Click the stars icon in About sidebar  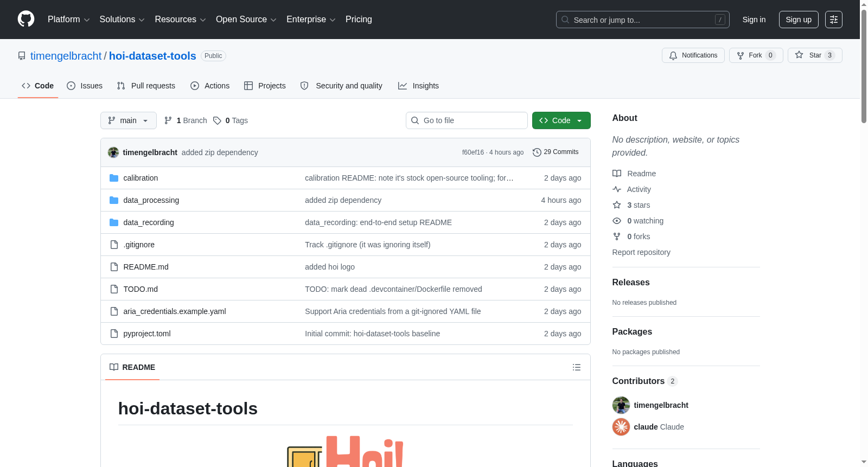click(617, 205)
